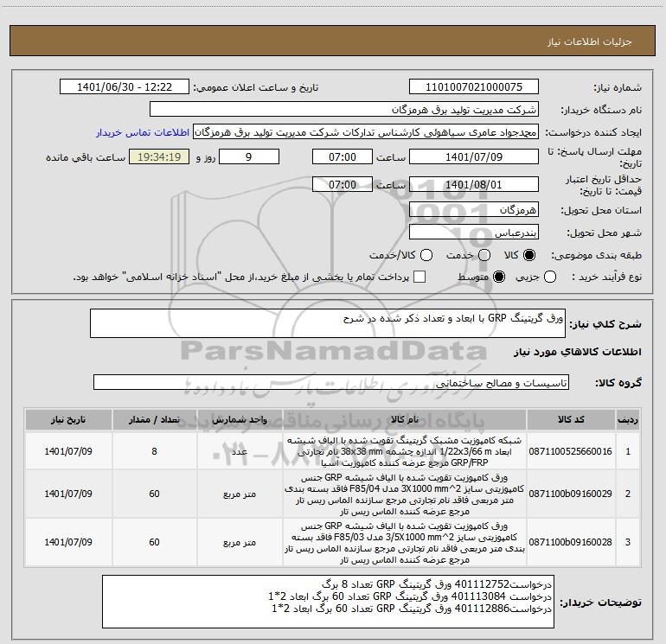This screenshot has width=666, height=644.
Task: Click quantity 60 in row 3
Action: (x=154, y=542)
